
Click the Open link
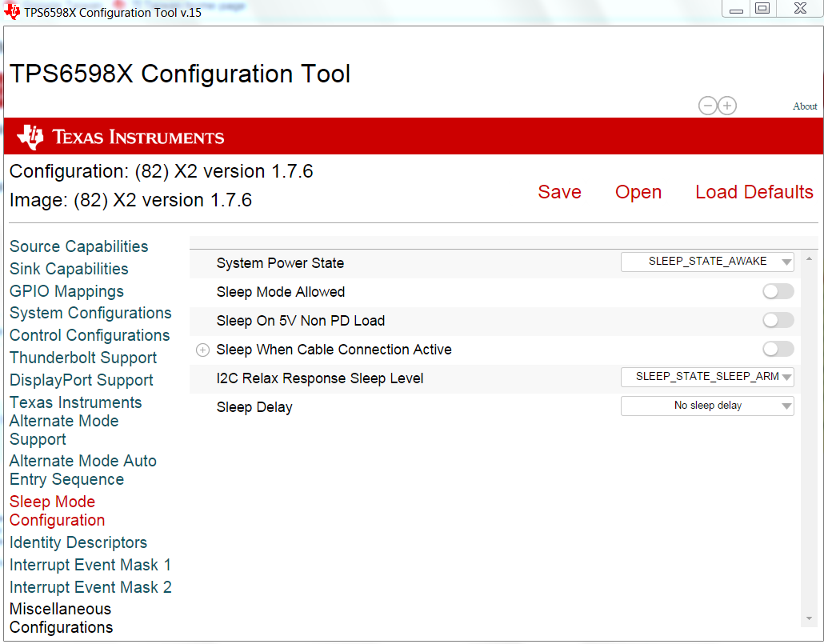(638, 193)
